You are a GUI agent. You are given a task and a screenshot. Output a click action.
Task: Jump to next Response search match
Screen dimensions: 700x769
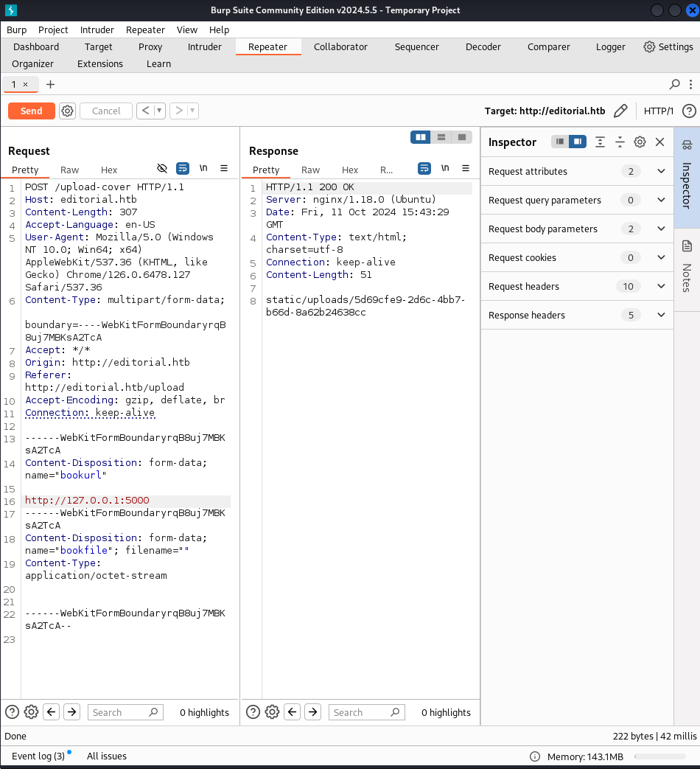[312, 711]
